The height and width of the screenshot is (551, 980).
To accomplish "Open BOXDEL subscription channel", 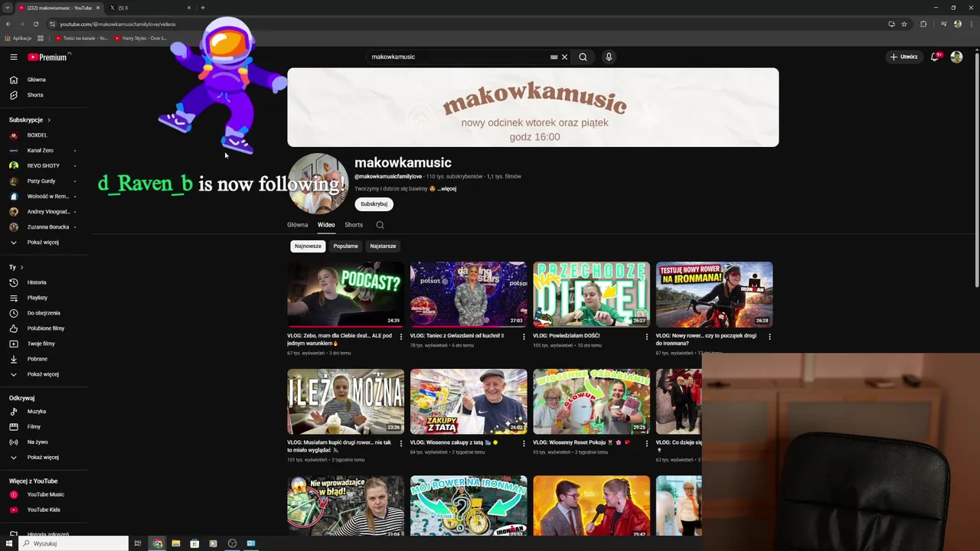I will pos(37,135).
